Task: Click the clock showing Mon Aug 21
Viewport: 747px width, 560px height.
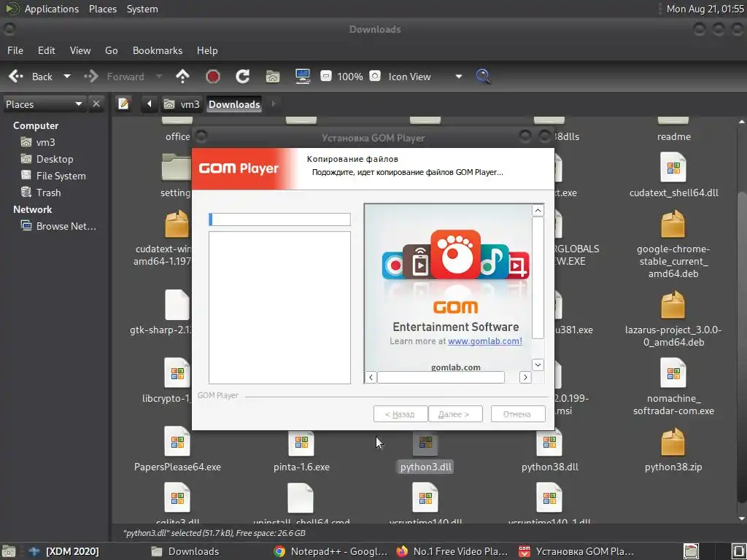Action: tap(705, 9)
